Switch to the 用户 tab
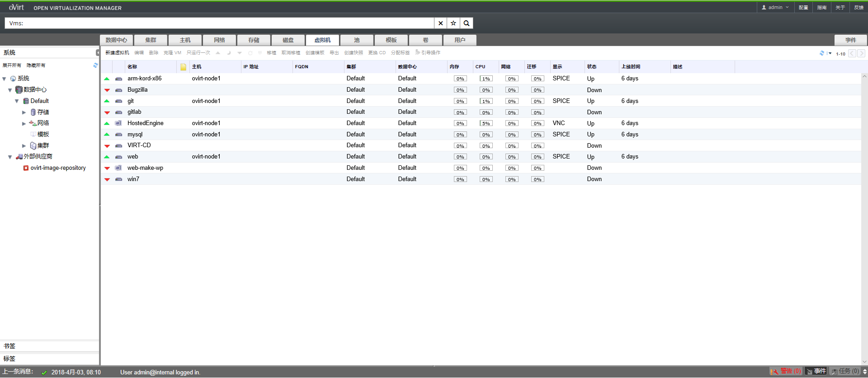The height and width of the screenshot is (378, 868). pyautogui.click(x=460, y=40)
